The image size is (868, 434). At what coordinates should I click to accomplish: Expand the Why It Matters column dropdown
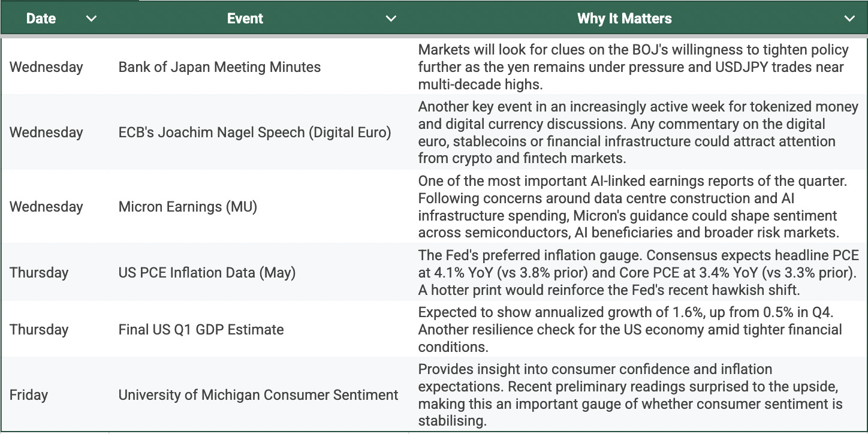click(849, 19)
